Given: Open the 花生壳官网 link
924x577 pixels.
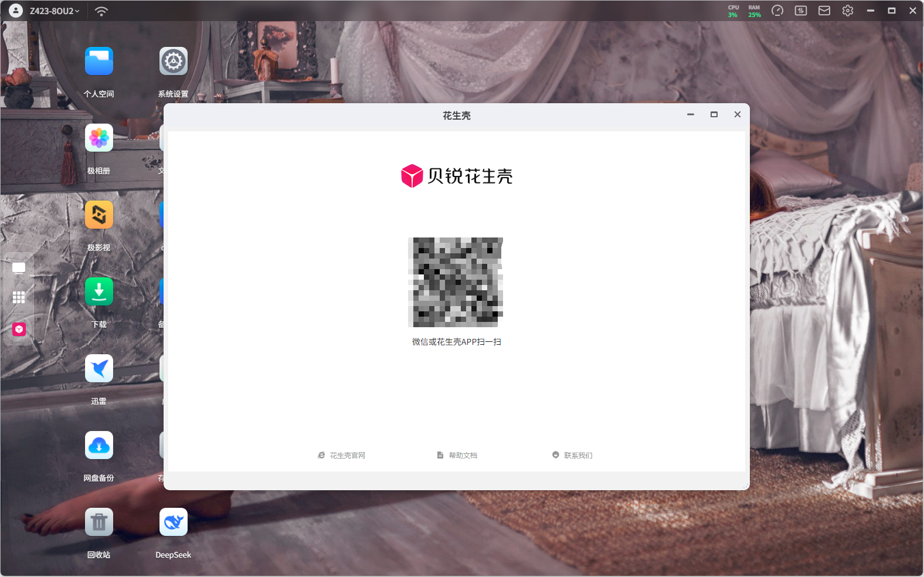Looking at the screenshot, I should click(x=342, y=456).
